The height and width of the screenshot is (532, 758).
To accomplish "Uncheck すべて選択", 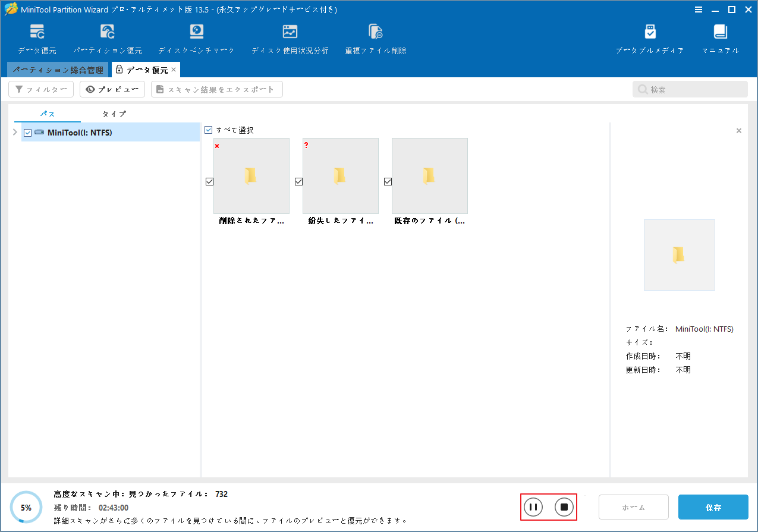I will (x=208, y=130).
